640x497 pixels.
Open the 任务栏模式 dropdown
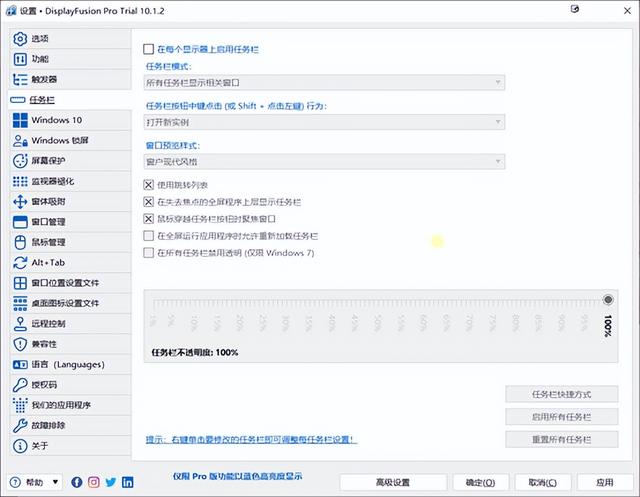[x=324, y=83]
